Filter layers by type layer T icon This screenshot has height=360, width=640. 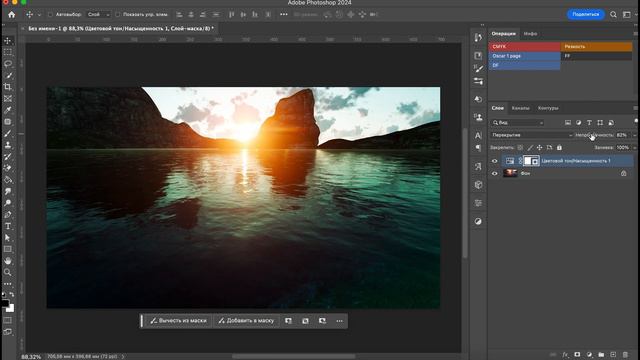[589, 122]
